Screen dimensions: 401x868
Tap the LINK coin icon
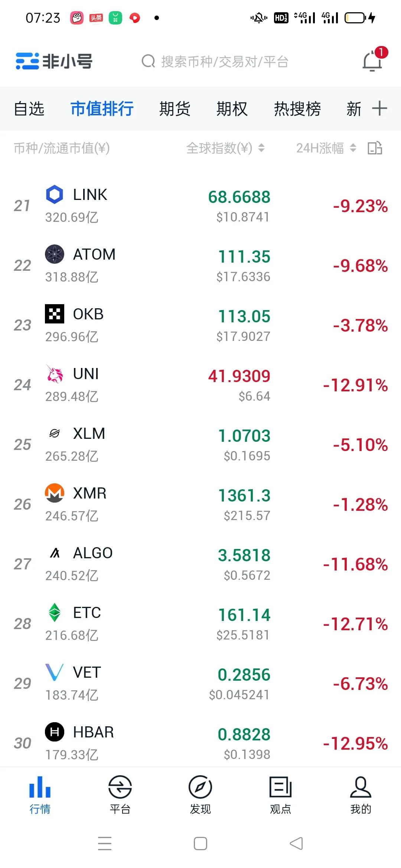[54, 195]
